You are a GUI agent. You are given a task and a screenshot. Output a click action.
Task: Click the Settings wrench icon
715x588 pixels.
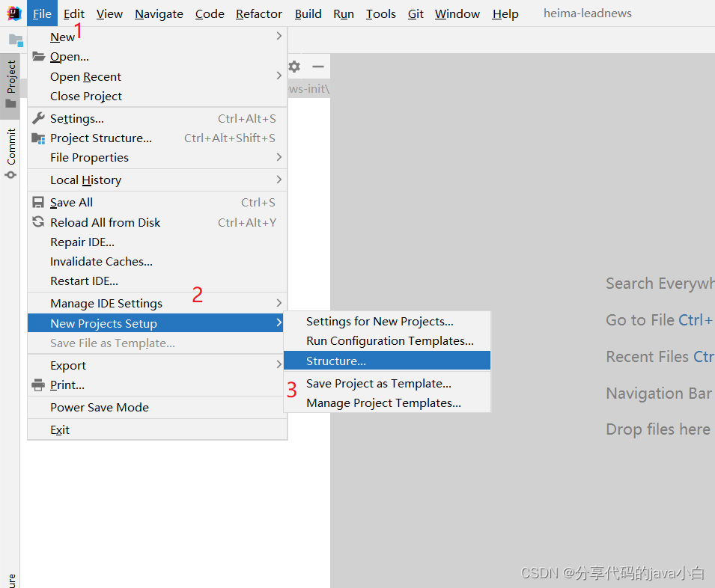tap(39, 118)
